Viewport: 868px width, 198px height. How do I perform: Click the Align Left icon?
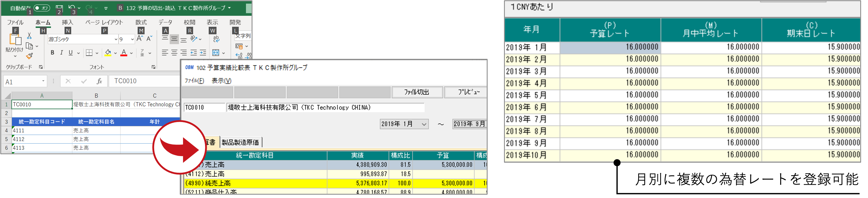165,53
